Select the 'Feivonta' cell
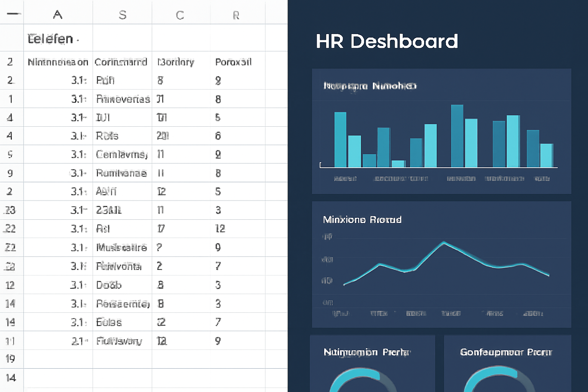588x392 pixels. 122,266
